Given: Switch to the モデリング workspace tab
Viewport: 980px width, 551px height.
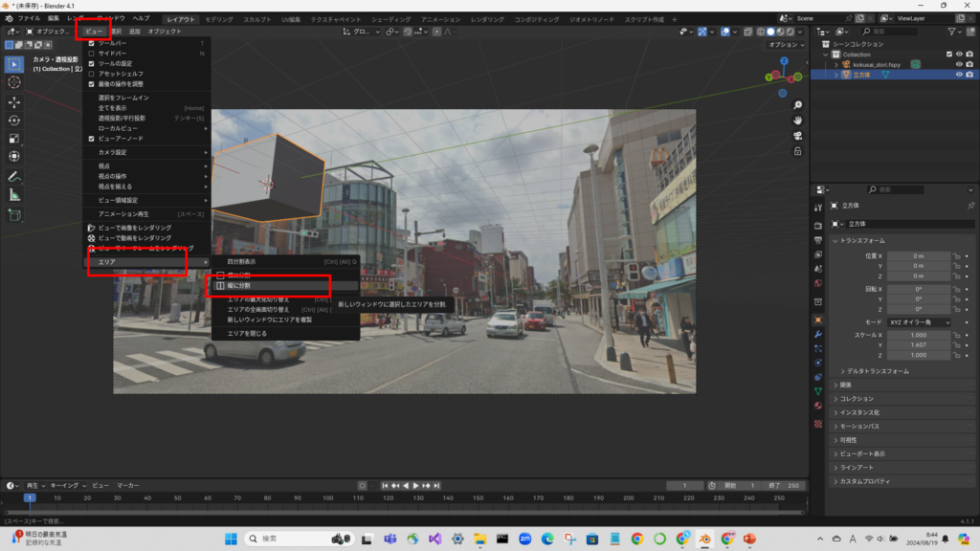Looking at the screenshot, I should click(219, 19).
